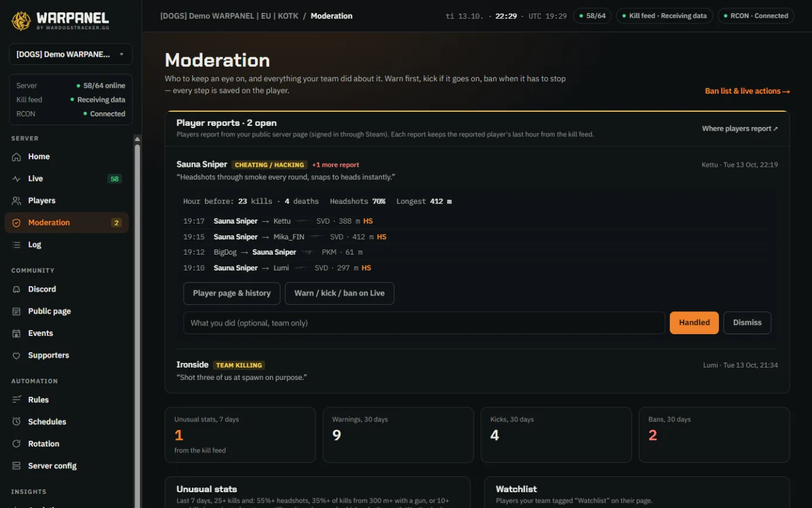The image size is (812, 508).
Task: Click the Players people icon
Action: tap(16, 200)
